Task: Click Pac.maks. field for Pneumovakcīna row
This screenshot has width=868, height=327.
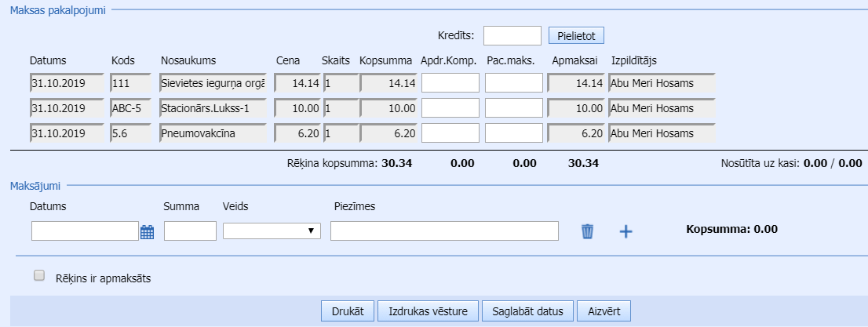Action: (x=513, y=134)
